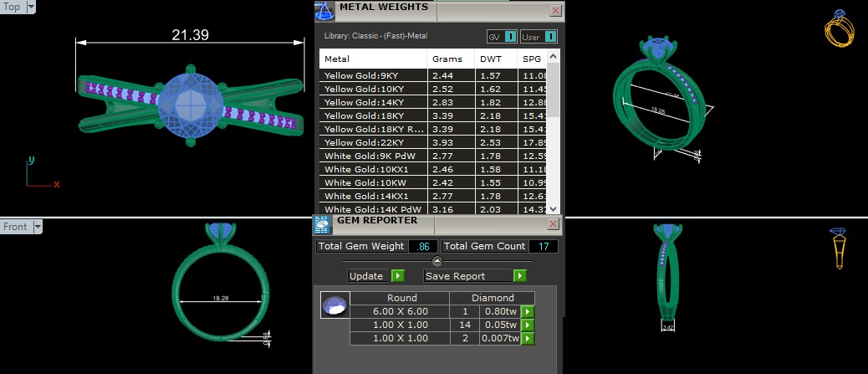Sort table by DWT column header
This screenshot has width=868, height=374.
point(496,59)
